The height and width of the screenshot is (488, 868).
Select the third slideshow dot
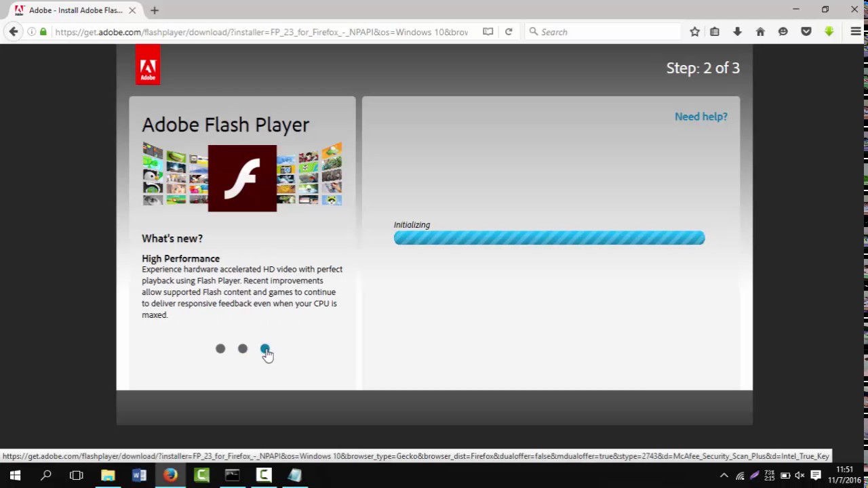(x=265, y=348)
